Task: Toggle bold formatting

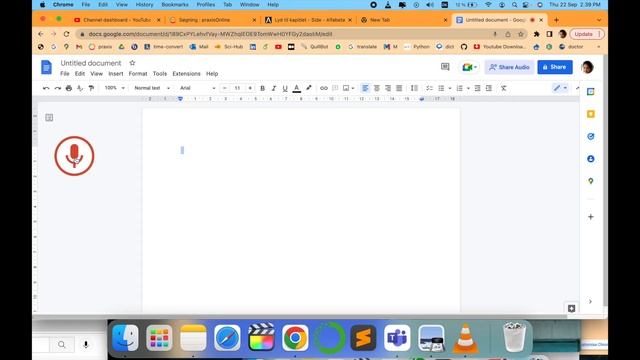Action: point(262,88)
